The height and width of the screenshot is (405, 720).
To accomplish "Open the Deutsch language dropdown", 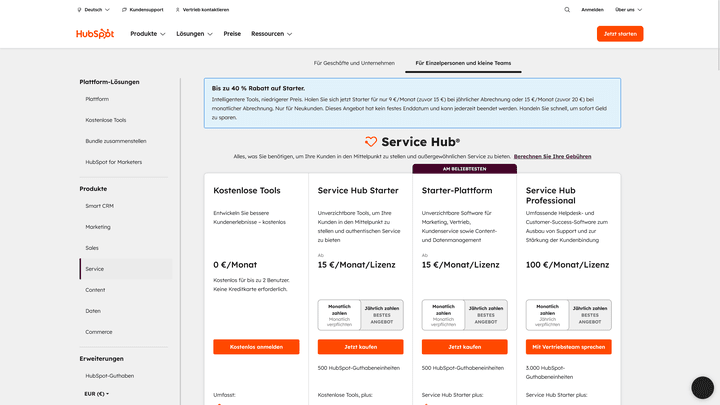I will click(x=96, y=10).
